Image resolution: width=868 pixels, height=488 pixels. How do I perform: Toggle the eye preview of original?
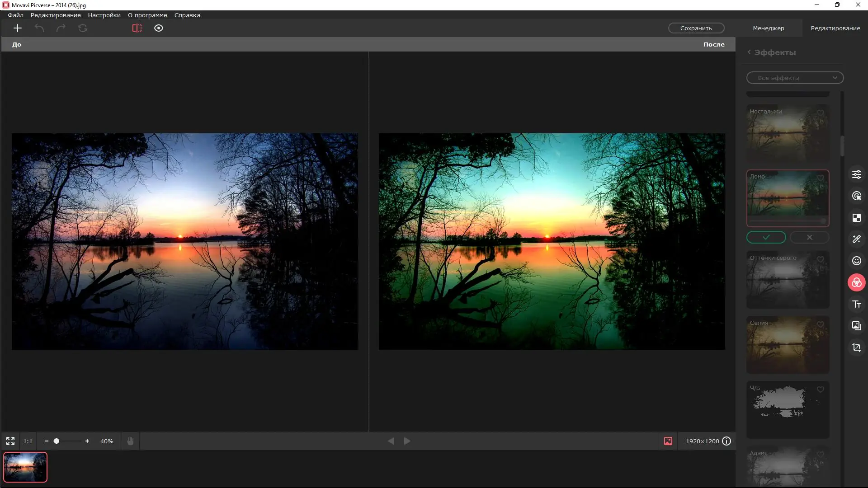(x=159, y=28)
